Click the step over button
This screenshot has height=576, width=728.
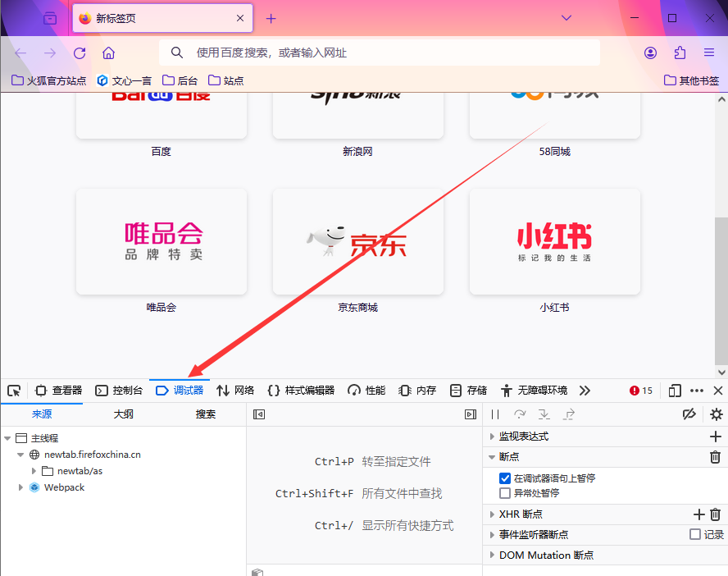(520, 414)
